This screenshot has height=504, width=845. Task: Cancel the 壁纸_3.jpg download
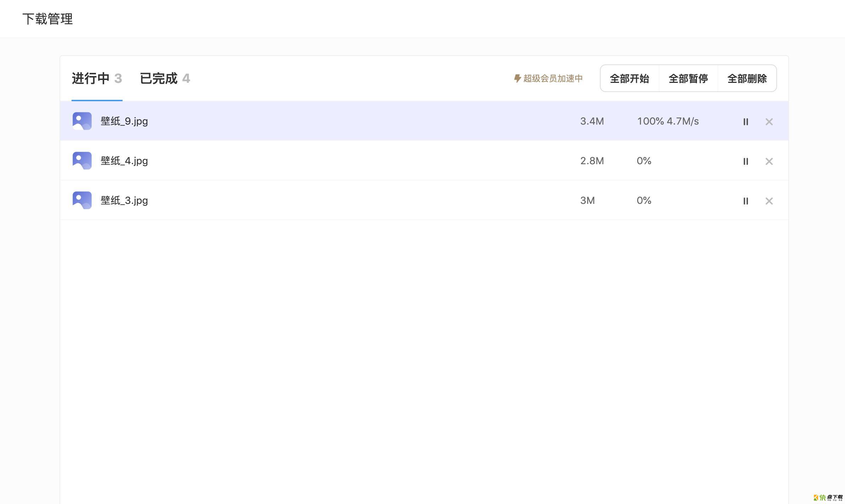[769, 201]
